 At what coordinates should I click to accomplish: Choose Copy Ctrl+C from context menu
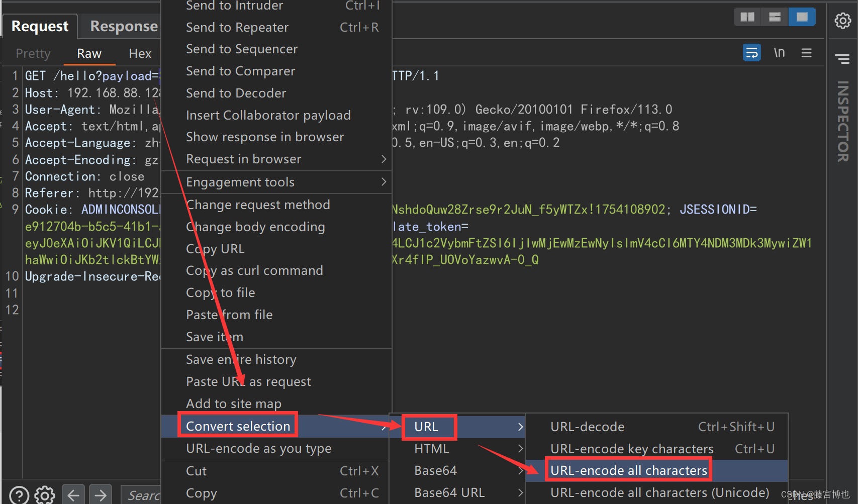[275, 493]
